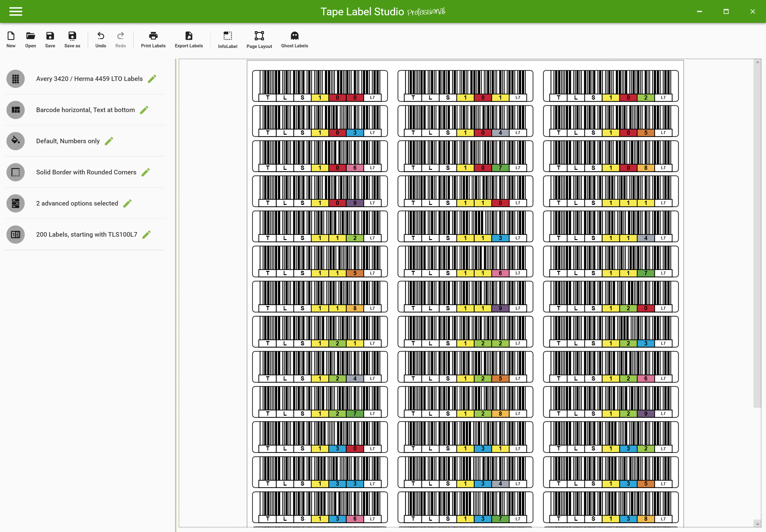Click the TLS101 label thumbnail
The height and width of the screenshot is (532, 766).
pyautogui.click(x=465, y=86)
